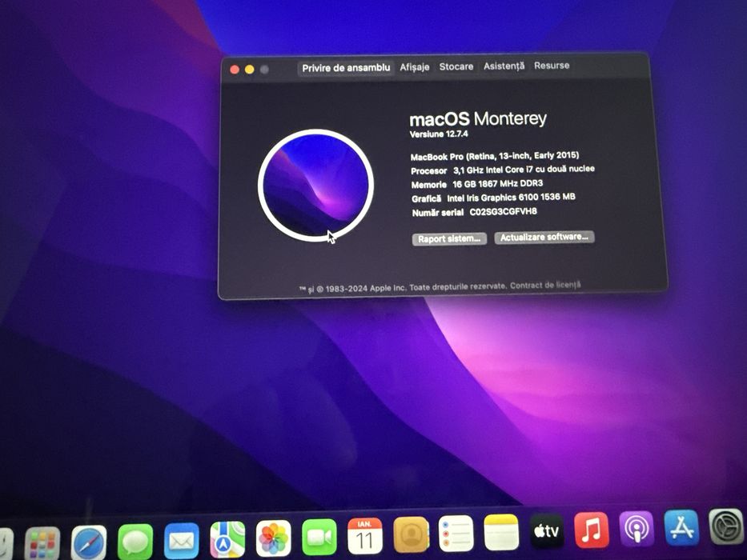Launch Safari from the Dock
747x560 pixels.
pyautogui.click(x=89, y=542)
